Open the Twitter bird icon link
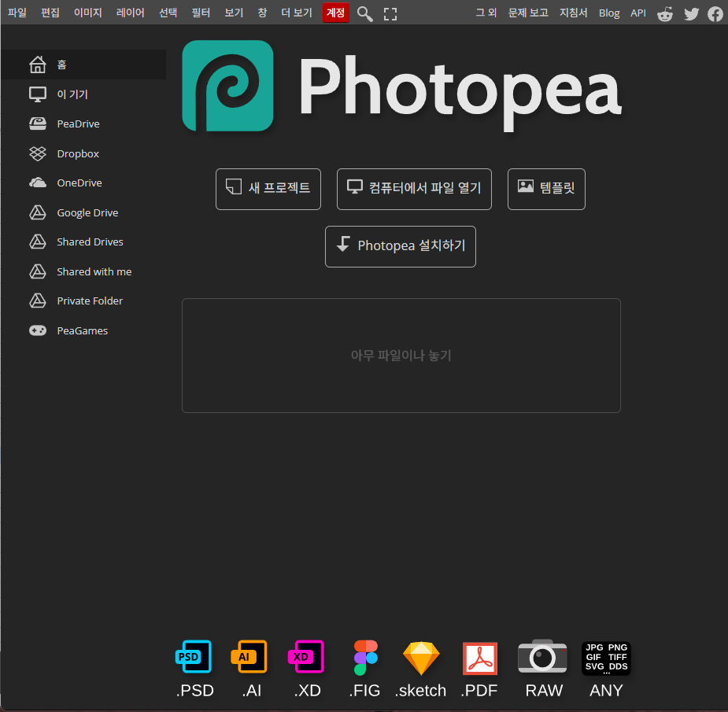Viewport: 728px width, 712px height. point(691,14)
